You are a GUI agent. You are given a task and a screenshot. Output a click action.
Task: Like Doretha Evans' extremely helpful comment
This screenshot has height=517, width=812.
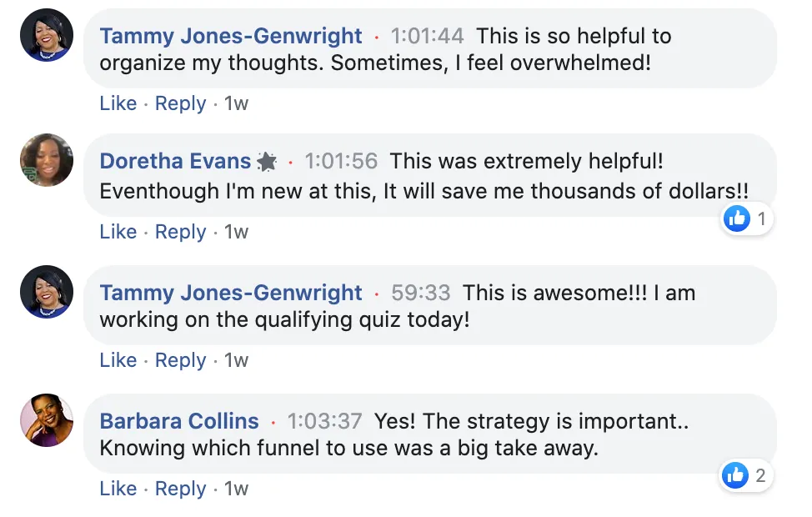click(x=118, y=232)
